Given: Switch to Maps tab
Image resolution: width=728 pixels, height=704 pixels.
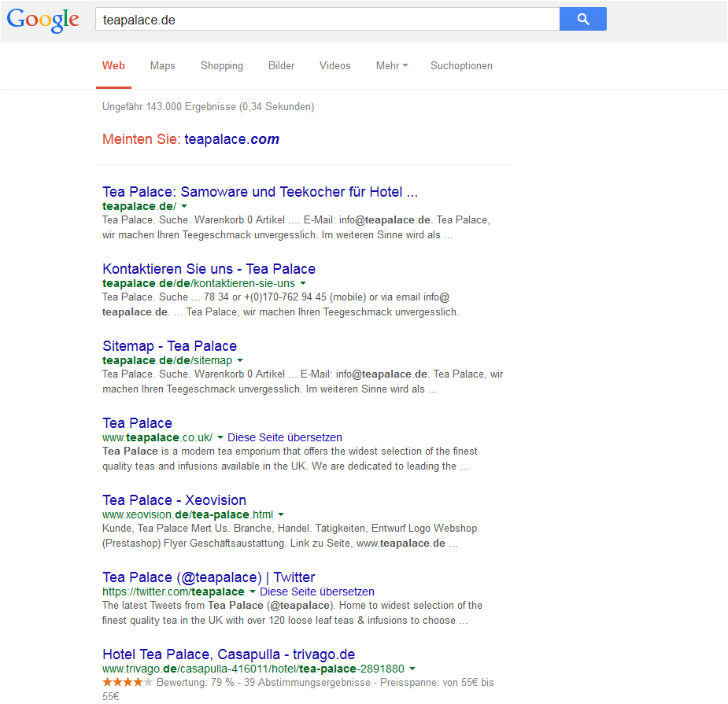Looking at the screenshot, I should pos(162,66).
